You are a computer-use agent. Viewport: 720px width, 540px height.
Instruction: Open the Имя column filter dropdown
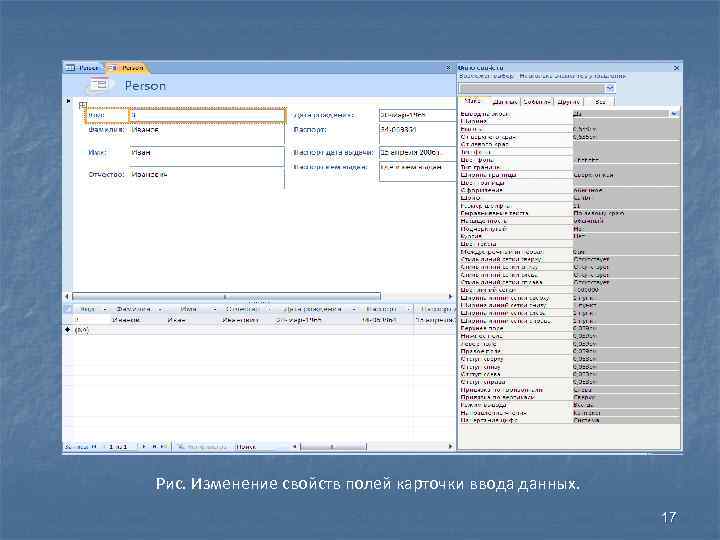(x=214, y=309)
